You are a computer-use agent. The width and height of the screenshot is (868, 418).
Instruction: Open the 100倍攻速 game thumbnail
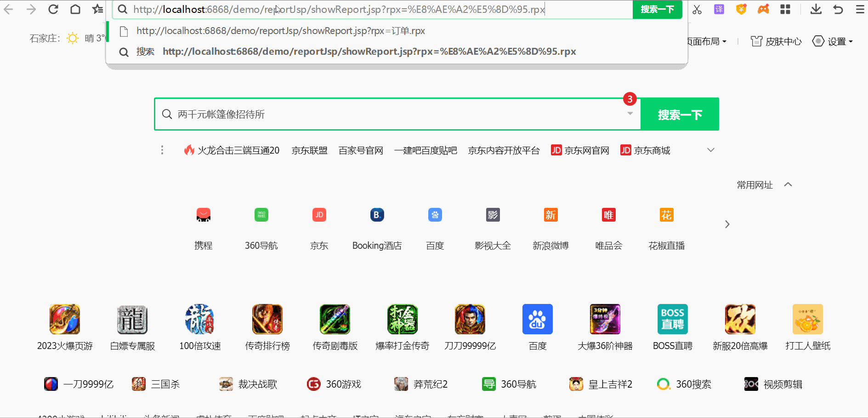[200, 319]
